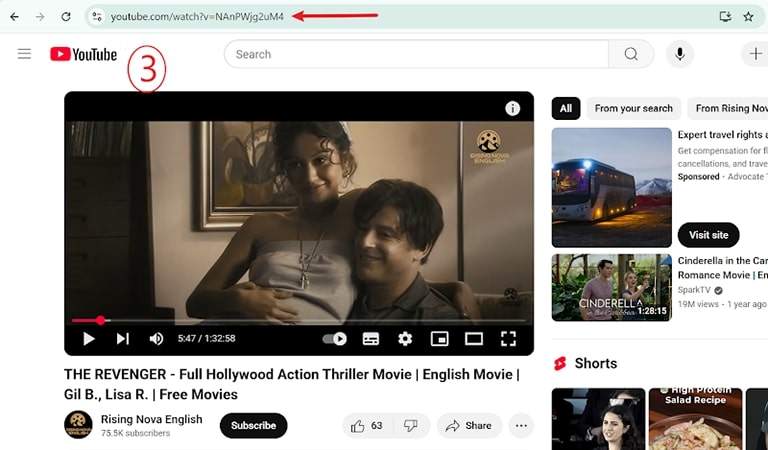Click the browser forward arrow
Image resolution: width=768 pixels, height=450 pixels.
coord(40,17)
